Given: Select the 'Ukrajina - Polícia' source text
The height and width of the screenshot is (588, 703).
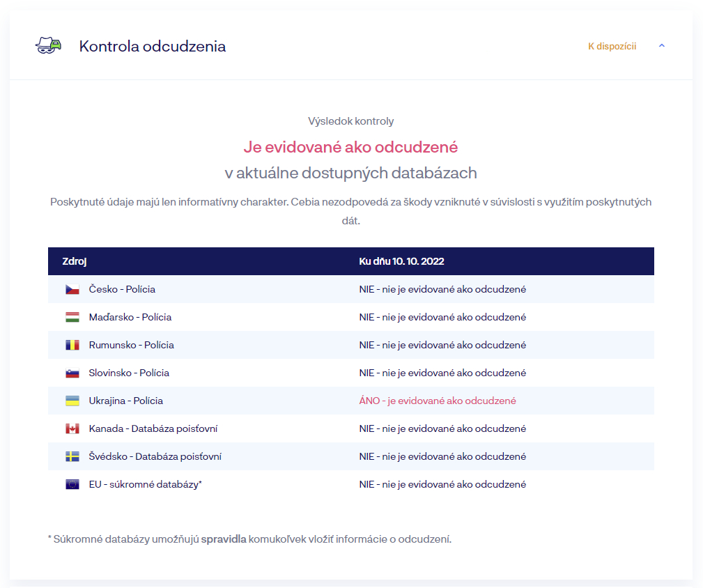Looking at the screenshot, I should tap(126, 401).
